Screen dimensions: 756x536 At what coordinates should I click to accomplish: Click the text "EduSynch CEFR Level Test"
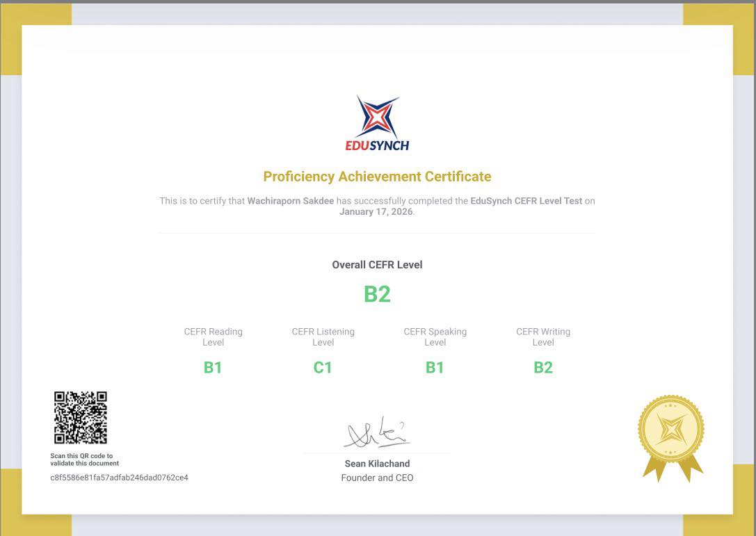tap(526, 201)
